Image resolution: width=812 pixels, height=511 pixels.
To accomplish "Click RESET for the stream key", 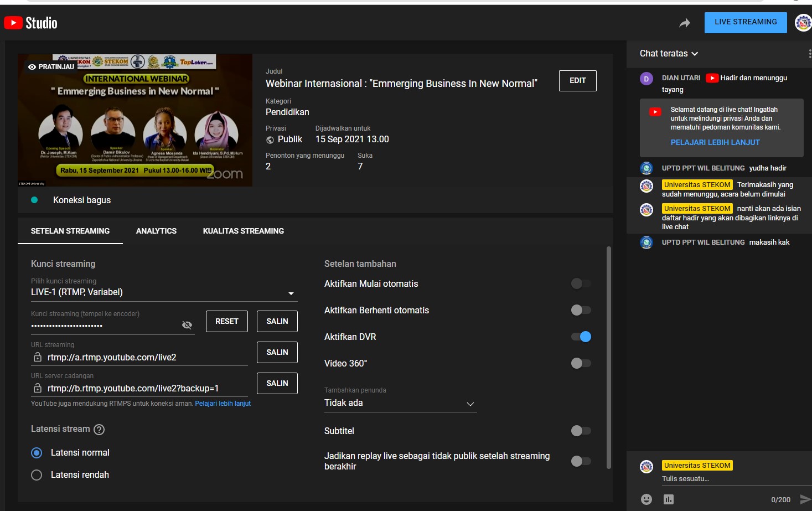I will (x=227, y=321).
